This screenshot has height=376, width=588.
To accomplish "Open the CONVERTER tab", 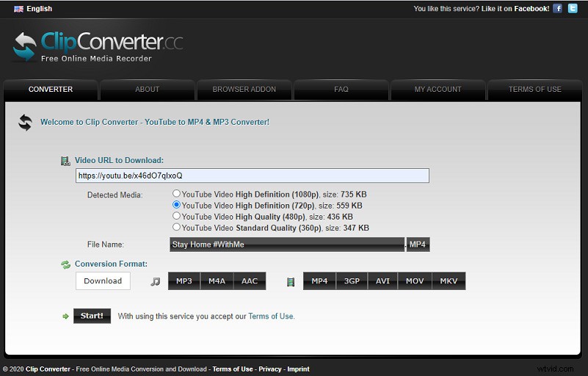I will [x=51, y=90].
